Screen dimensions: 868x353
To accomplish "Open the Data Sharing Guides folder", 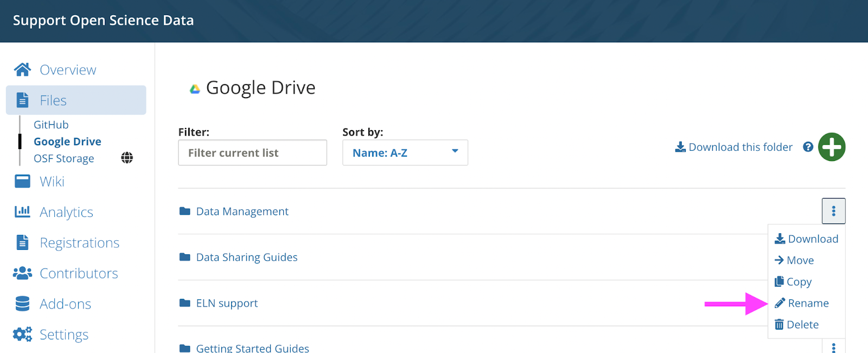I will (247, 258).
